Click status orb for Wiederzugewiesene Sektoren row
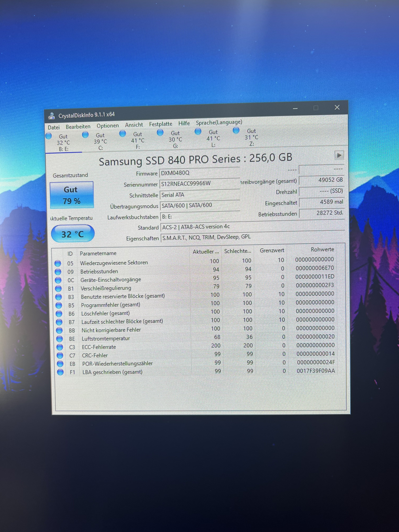The width and height of the screenshot is (399, 532). 58,263
